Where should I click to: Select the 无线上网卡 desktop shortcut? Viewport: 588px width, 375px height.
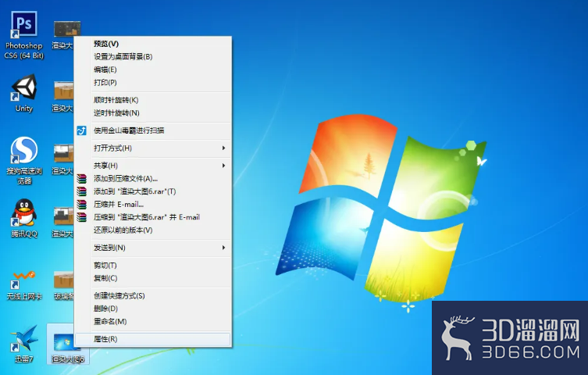pyautogui.click(x=24, y=285)
